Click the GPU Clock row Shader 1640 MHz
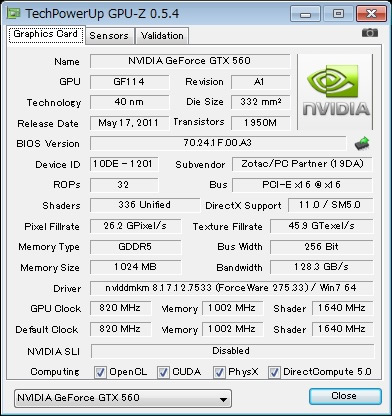The height and width of the screenshot is (416, 392). [x=342, y=308]
